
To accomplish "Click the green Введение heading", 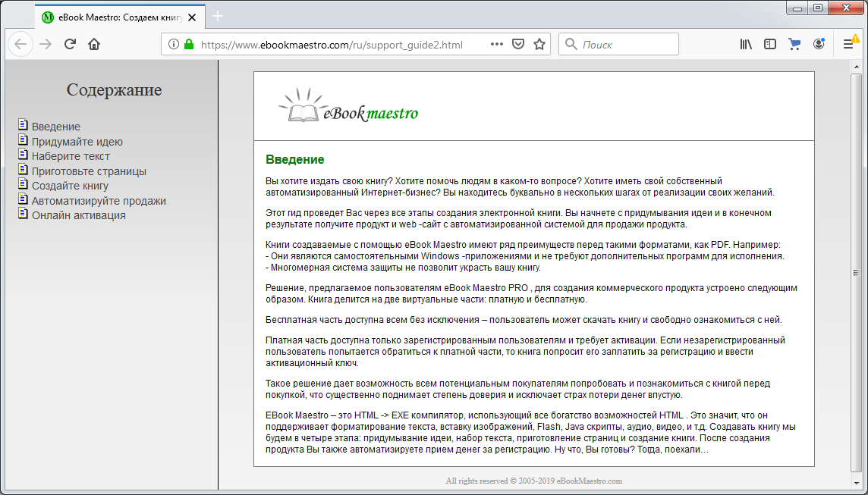I will point(295,160).
